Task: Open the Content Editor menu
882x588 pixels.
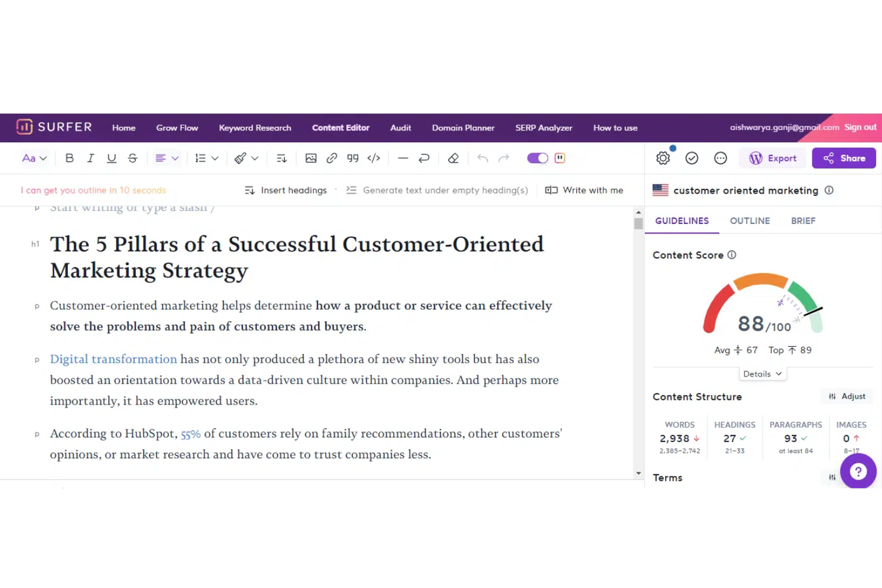Action: coord(341,127)
